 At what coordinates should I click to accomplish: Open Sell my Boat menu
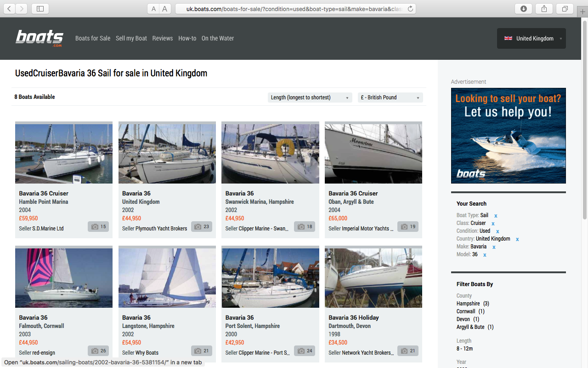click(x=131, y=38)
